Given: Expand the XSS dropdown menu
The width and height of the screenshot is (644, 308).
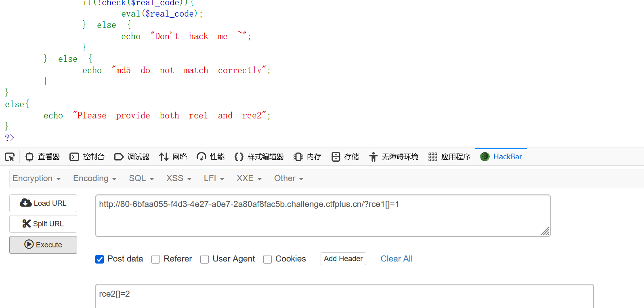Looking at the screenshot, I should [179, 178].
